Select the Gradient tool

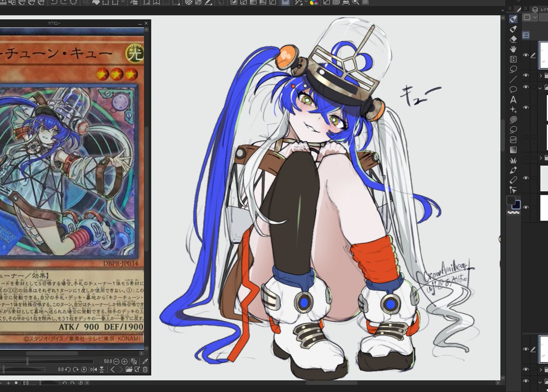point(513,150)
